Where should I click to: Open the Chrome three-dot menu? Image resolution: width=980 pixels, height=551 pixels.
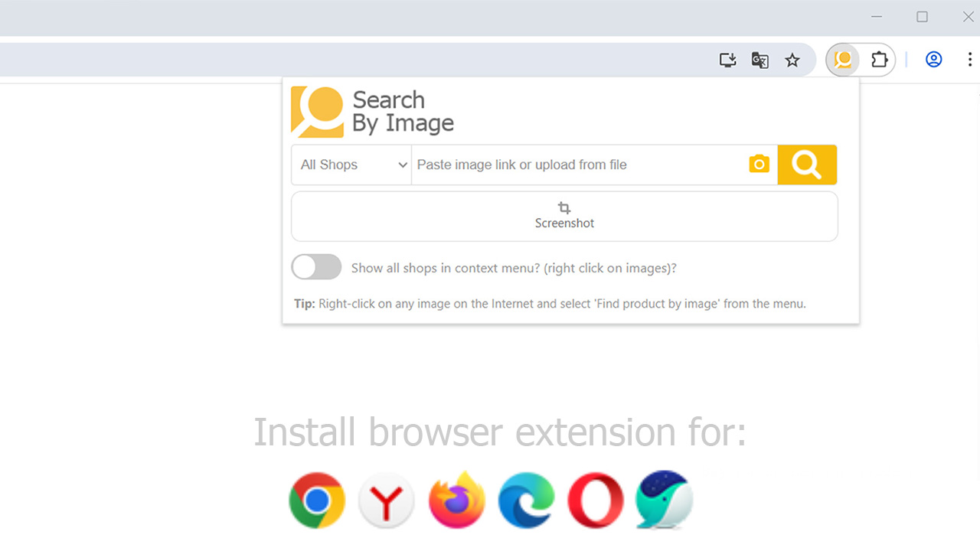coord(969,60)
